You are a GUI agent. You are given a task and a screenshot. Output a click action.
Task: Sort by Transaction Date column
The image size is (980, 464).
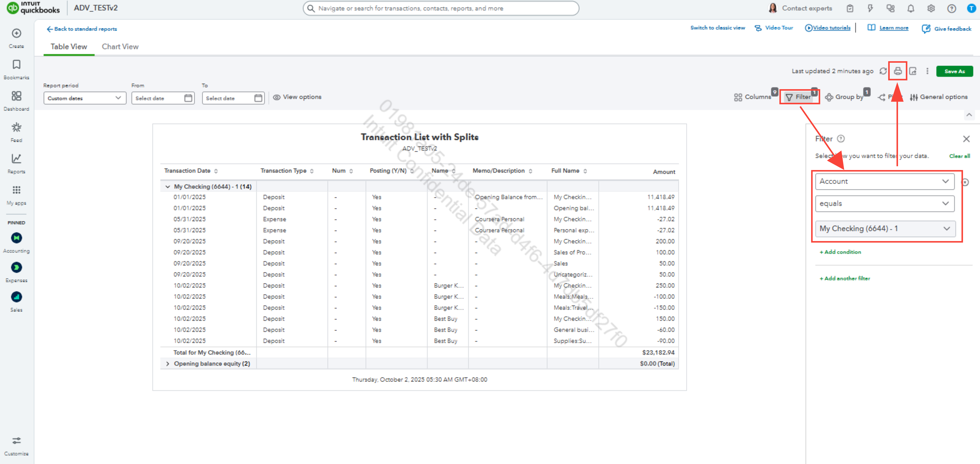click(x=216, y=171)
